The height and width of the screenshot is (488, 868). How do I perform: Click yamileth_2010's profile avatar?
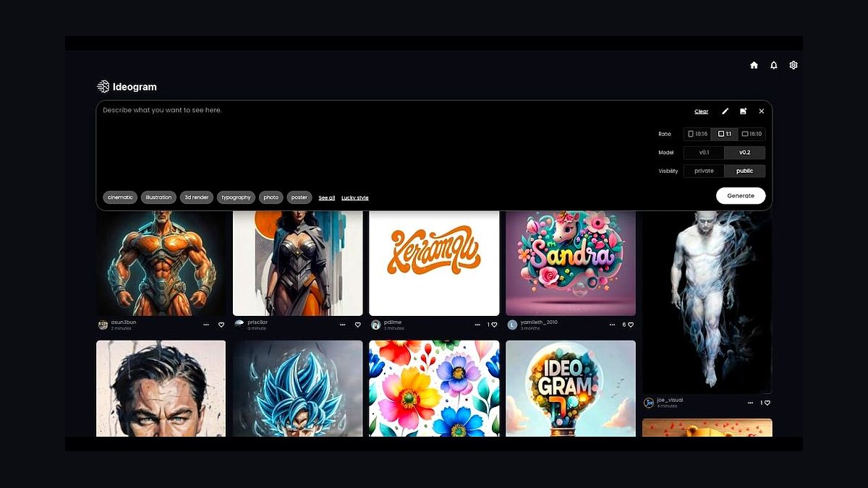pyautogui.click(x=513, y=325)
